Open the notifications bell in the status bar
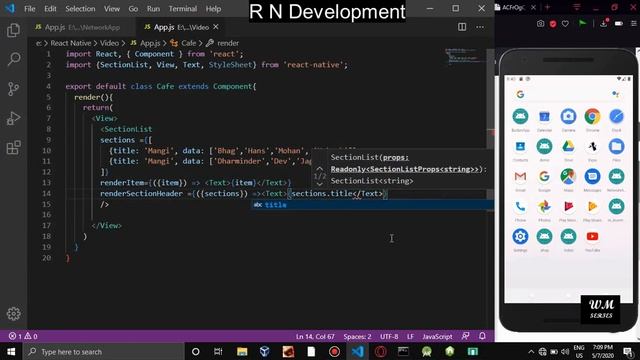The height and width of the screenshot is (360, 640). tap(482, 336)
